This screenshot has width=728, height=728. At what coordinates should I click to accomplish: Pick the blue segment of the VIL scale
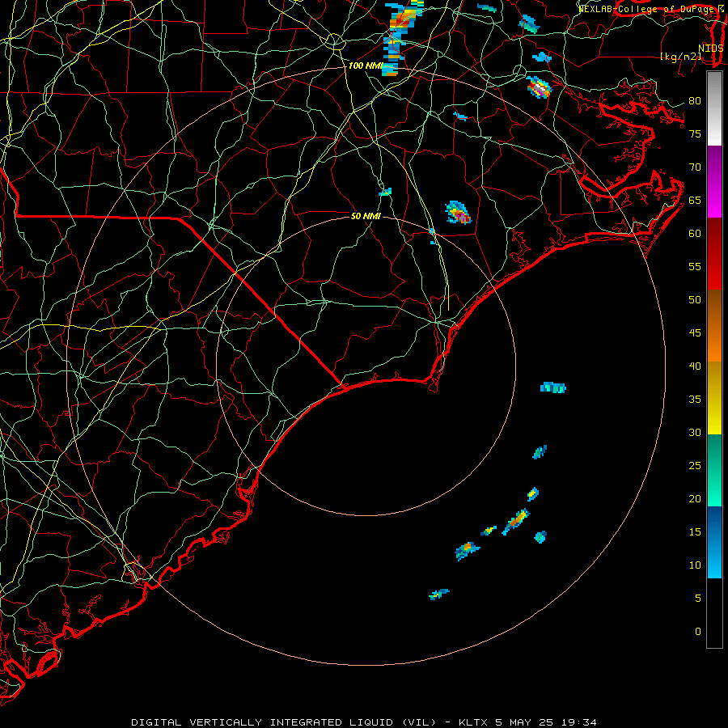(714, 542)
